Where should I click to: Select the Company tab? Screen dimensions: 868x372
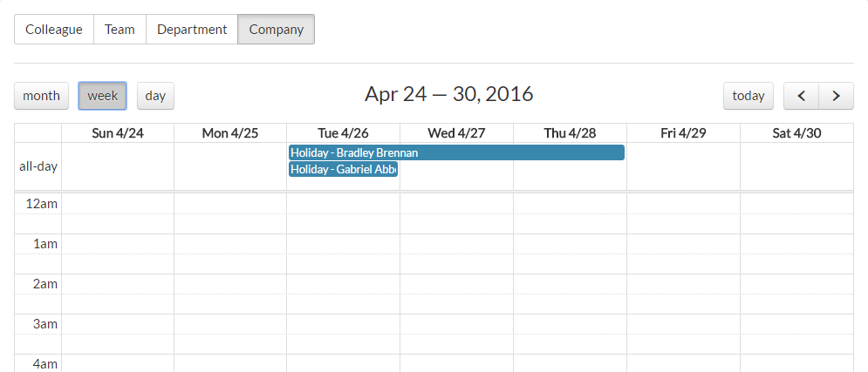pyautogui.click(x=276, y=29)
